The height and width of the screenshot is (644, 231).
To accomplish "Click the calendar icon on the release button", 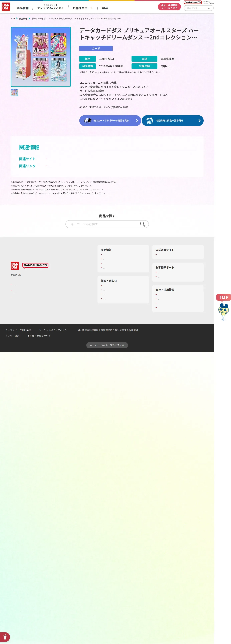I will 150,121.
